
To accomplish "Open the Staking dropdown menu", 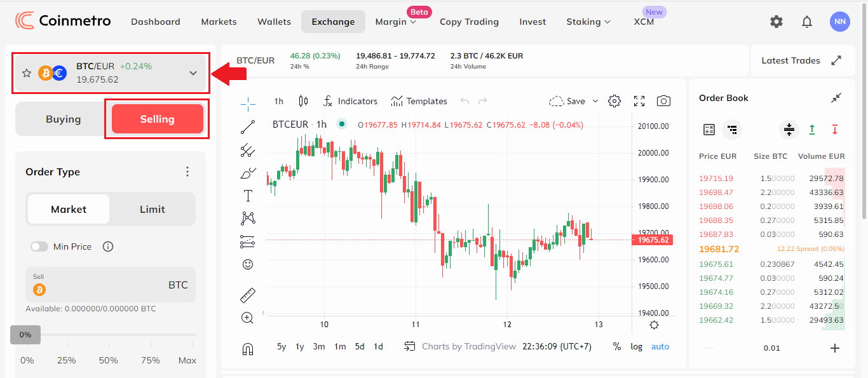I will tap(588, 21).
